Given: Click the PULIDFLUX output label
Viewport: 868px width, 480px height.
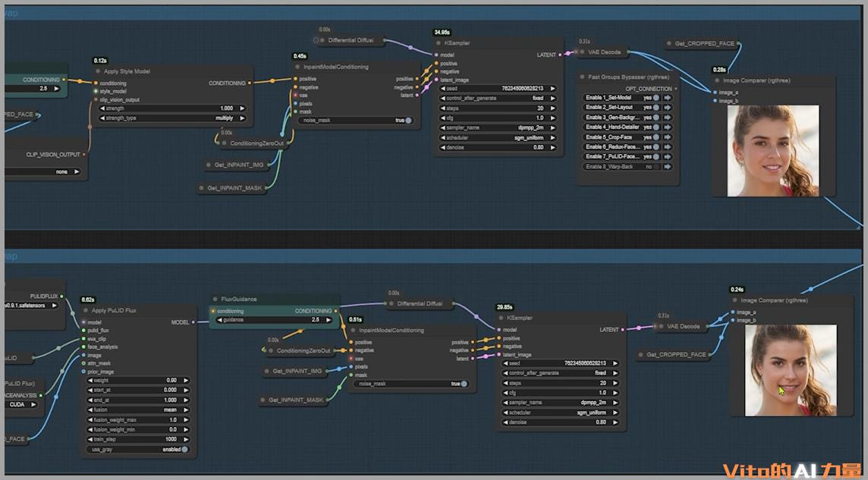Looking at the screenshot, I should (x=44, y=296).
